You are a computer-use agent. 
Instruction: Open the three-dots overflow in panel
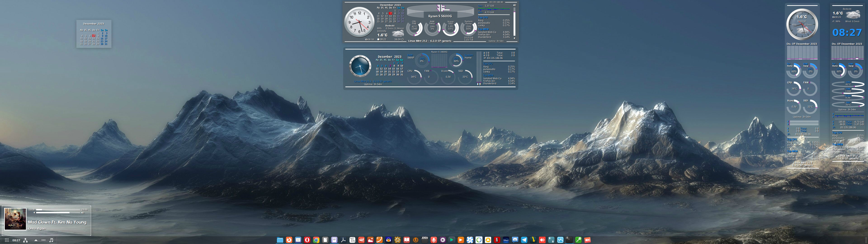43,240
